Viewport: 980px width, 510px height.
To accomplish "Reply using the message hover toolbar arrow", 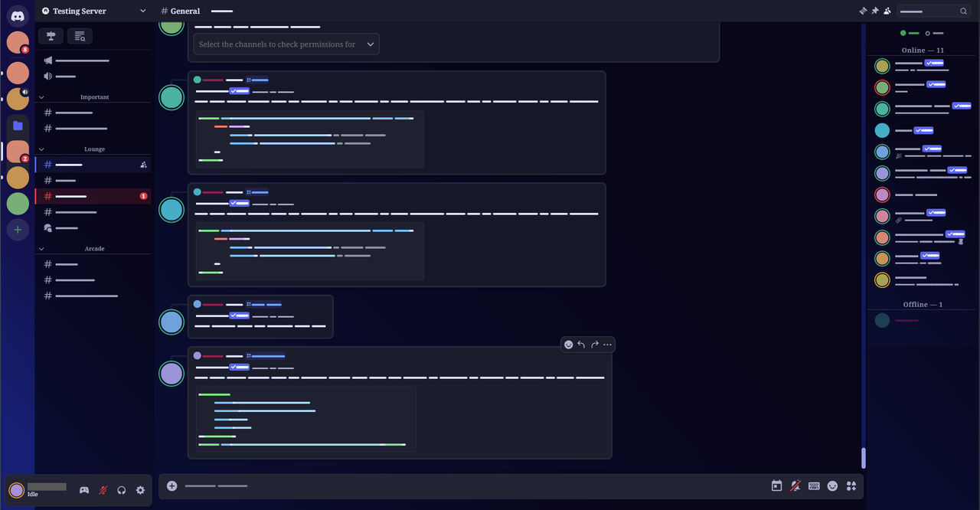I will coord(581,345).
